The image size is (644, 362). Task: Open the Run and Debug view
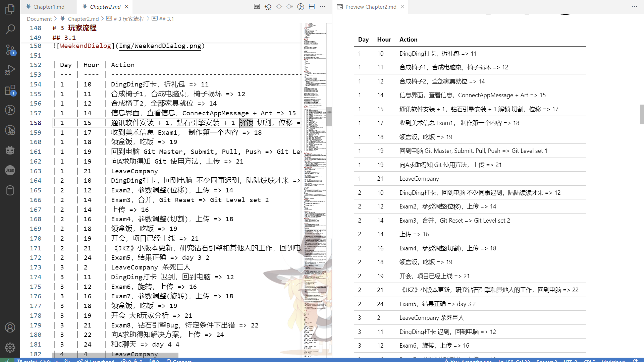(10, 70)
